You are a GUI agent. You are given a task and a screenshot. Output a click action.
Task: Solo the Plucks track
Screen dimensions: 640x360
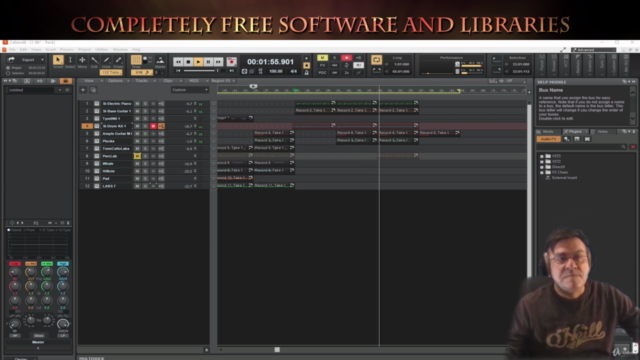pyautogui.click(x=145, y=141)
